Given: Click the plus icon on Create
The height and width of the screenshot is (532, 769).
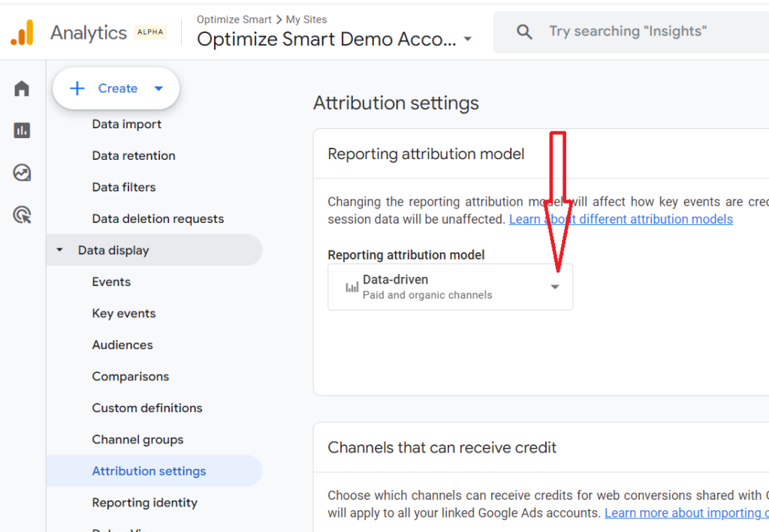Looking at the screenshot, I should [77, 89].
